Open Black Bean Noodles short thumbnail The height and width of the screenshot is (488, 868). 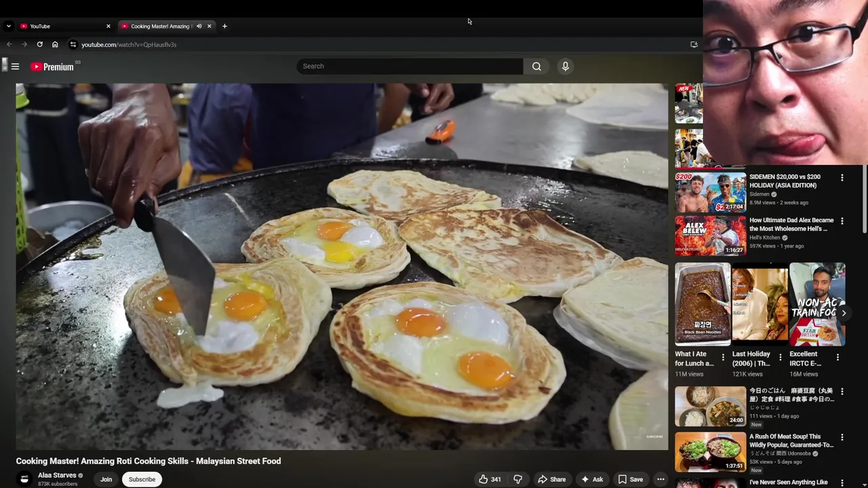click(703, 304)
